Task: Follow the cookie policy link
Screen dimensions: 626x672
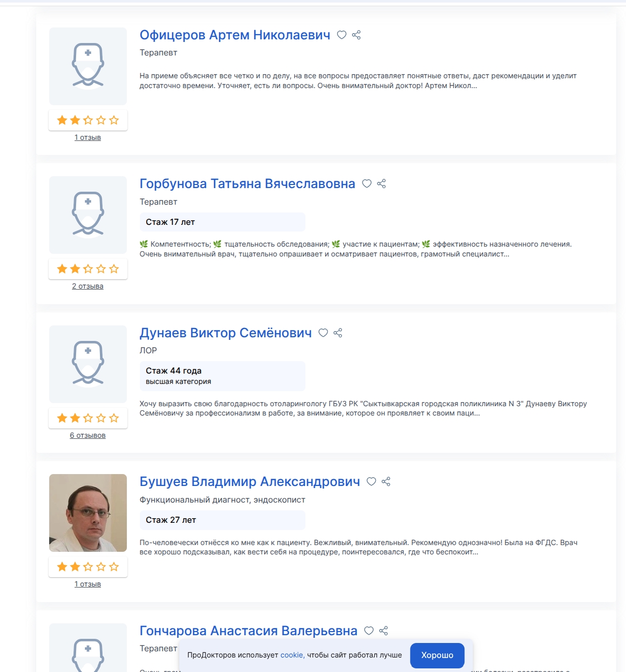Action: [x=292, y=655]
